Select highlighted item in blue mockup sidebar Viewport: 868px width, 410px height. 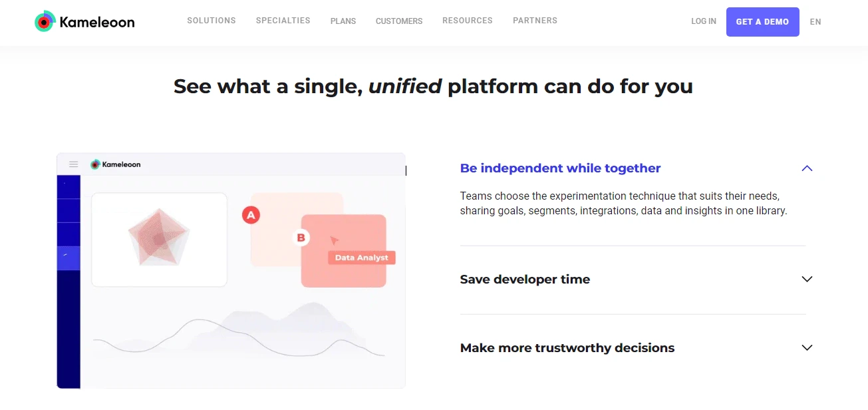pos(69,258)
